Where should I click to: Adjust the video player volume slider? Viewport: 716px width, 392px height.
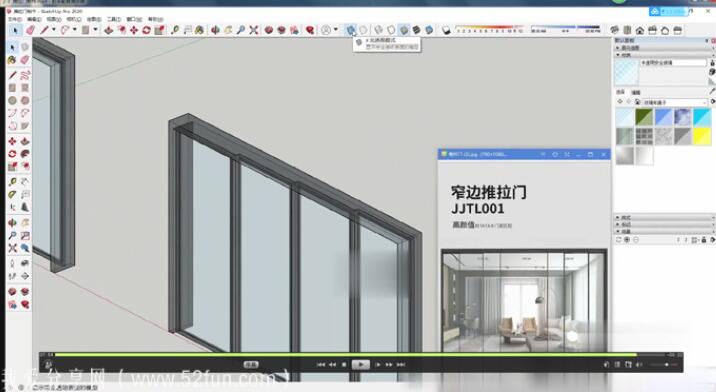pos(665,365)
